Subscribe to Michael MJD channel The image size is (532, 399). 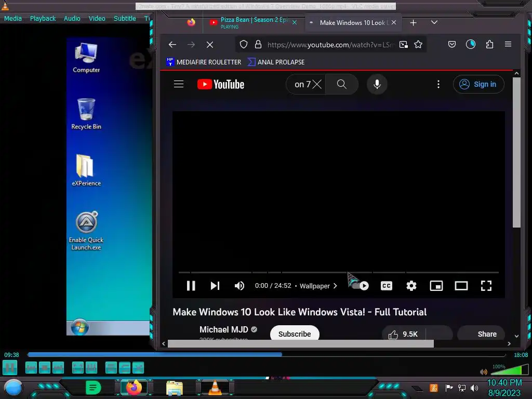click(295, 334)
